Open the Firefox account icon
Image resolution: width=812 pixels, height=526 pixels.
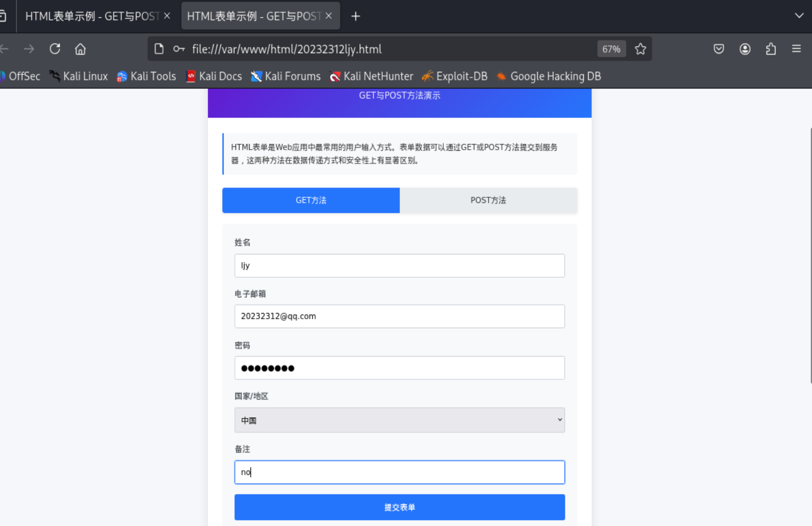tap(745, 49)
